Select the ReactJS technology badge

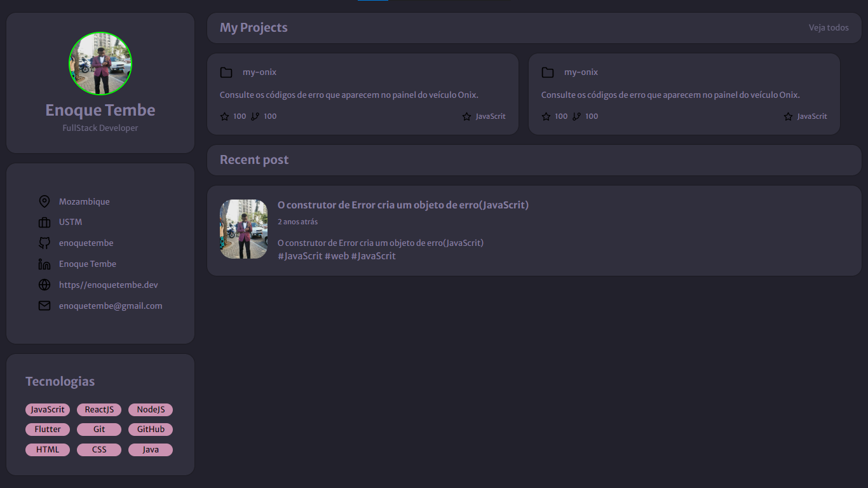coord(98,409)
